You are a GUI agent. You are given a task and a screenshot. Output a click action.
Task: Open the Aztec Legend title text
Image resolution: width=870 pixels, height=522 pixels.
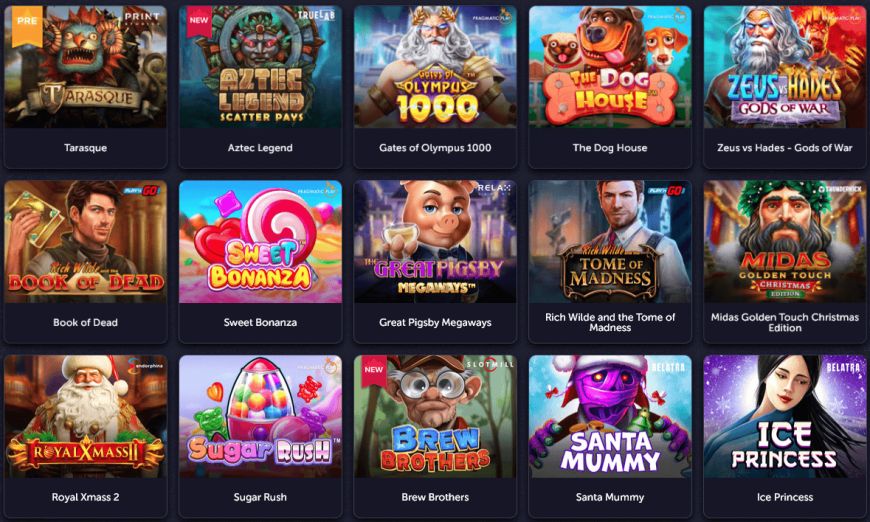point(260,148)
